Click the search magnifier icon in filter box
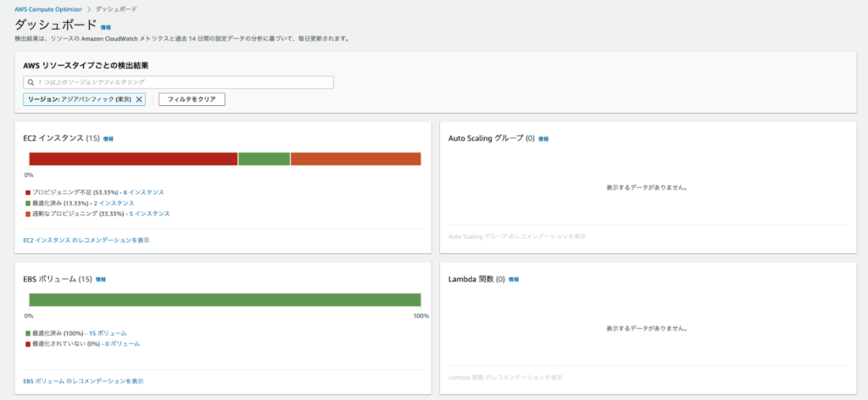 click(31, 82)
